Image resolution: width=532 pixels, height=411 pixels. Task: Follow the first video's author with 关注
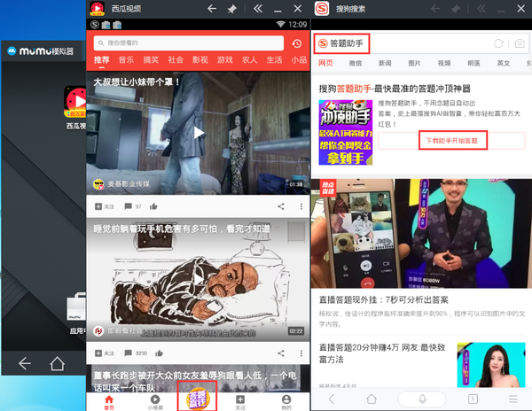(x=106, y=205)
